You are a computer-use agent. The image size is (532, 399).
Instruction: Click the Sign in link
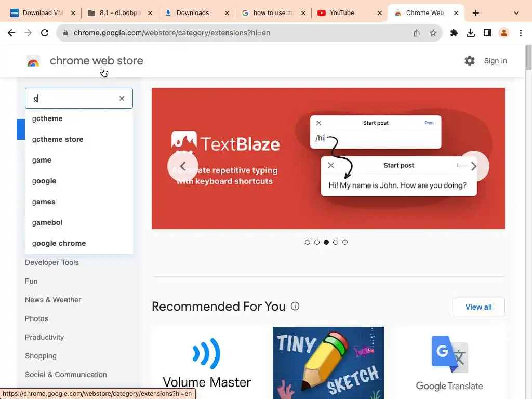coord(495,61)
